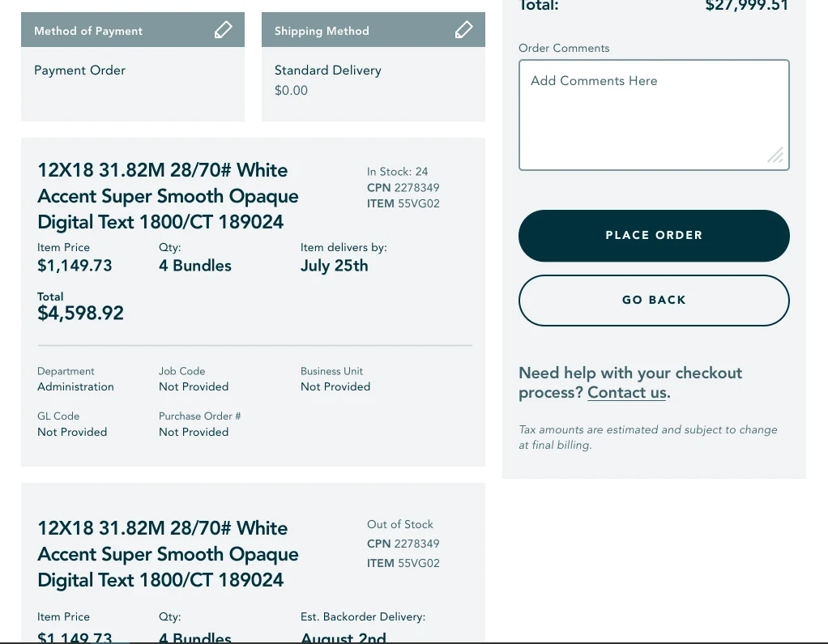The height and width of the screenshot is (644, 828).
Task: Edit the Method of Payment via pencil icon
Action: pos(223,30)
